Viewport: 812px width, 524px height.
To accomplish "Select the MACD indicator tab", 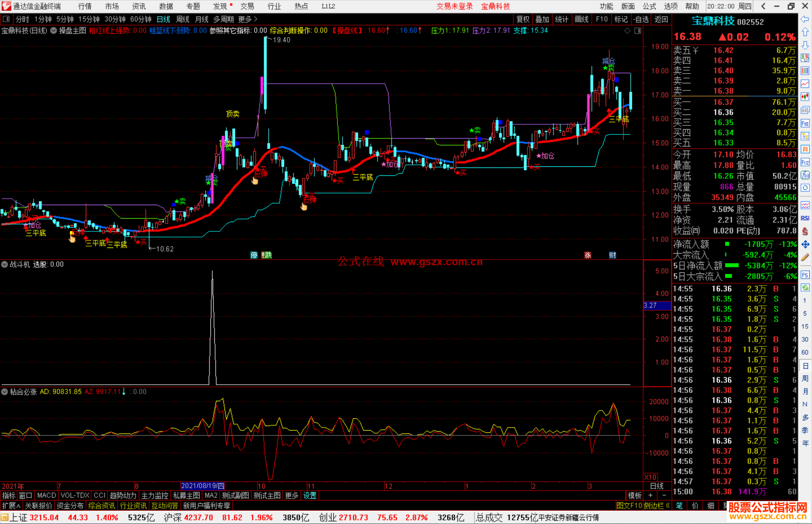I will coord(47,495).
